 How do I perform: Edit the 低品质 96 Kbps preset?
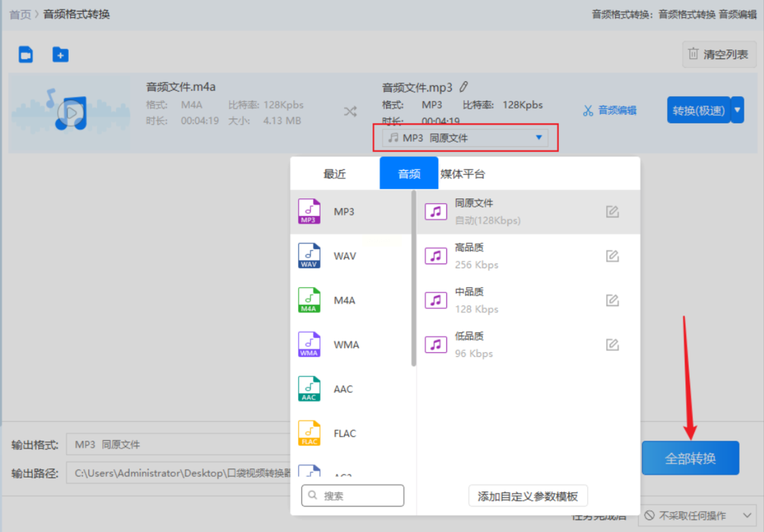pyautogui.click(x=612, y=345)
